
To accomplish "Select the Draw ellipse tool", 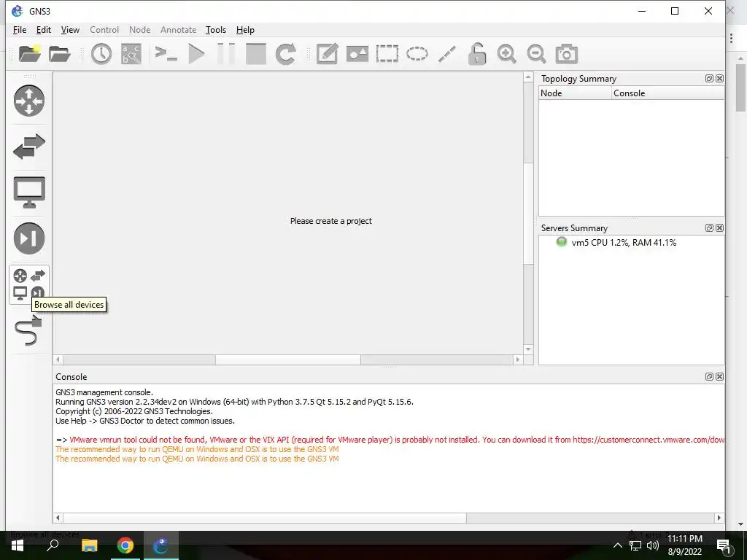I will coord(417,54).
